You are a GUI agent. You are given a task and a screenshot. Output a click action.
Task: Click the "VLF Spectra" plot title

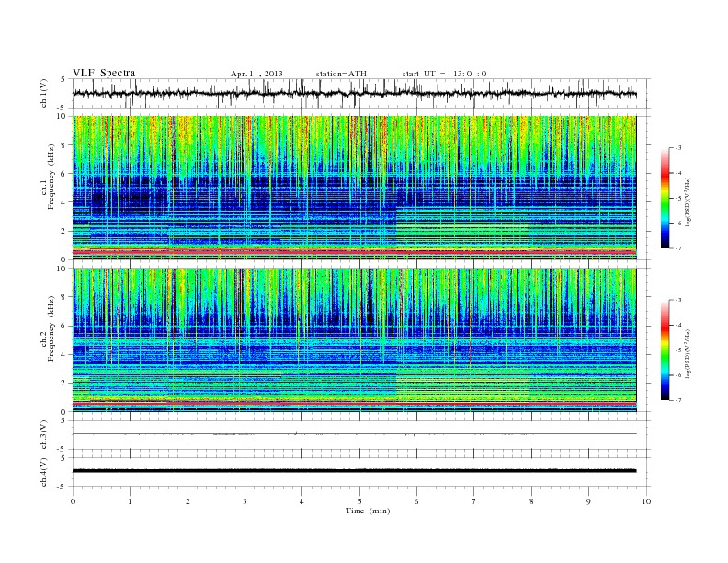click(104, 73)
